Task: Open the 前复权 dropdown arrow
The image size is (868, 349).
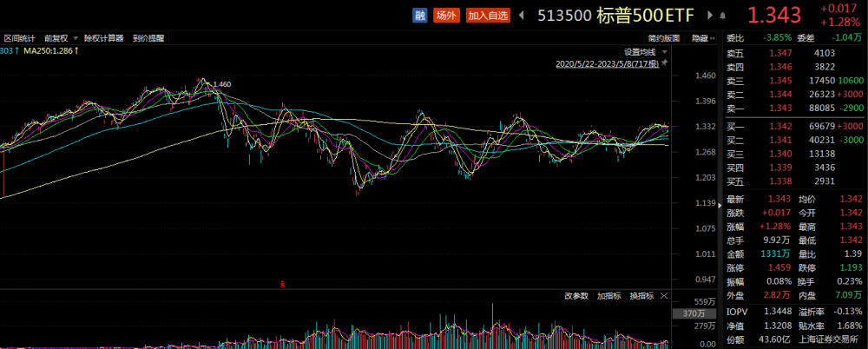Action: click(76, 38)
